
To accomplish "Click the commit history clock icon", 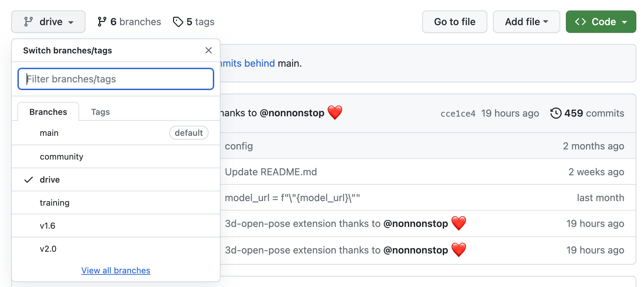I will click(x=556, y=113).
